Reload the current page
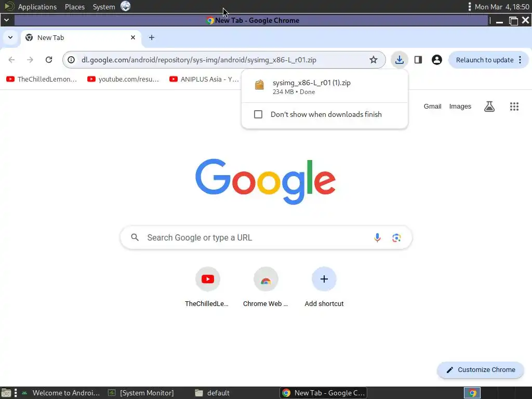 [49, 60]
